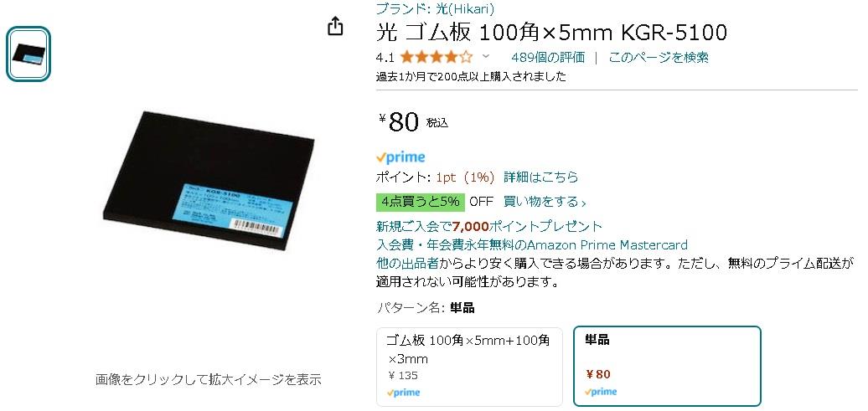
Task: Click the 買い物をする link
Action: (541, 202)
